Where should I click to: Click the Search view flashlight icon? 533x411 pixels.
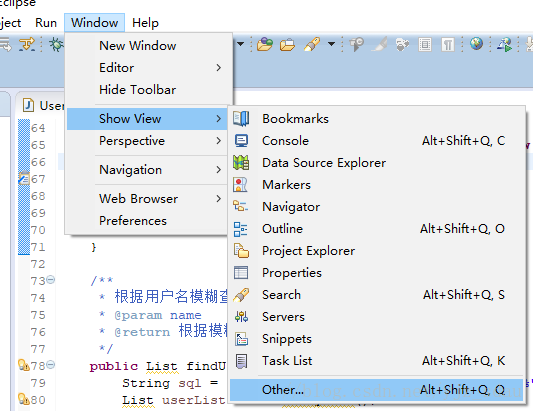click(x=241, y=295)
